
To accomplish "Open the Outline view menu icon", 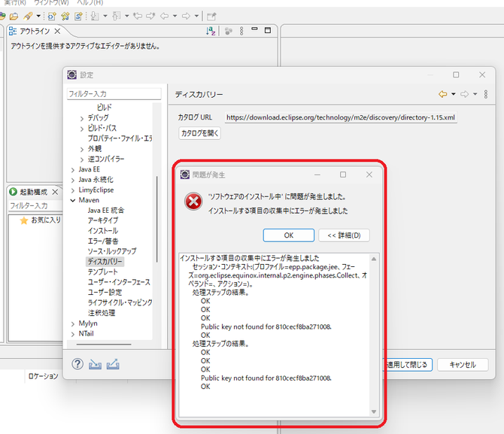I will [241, 31].
